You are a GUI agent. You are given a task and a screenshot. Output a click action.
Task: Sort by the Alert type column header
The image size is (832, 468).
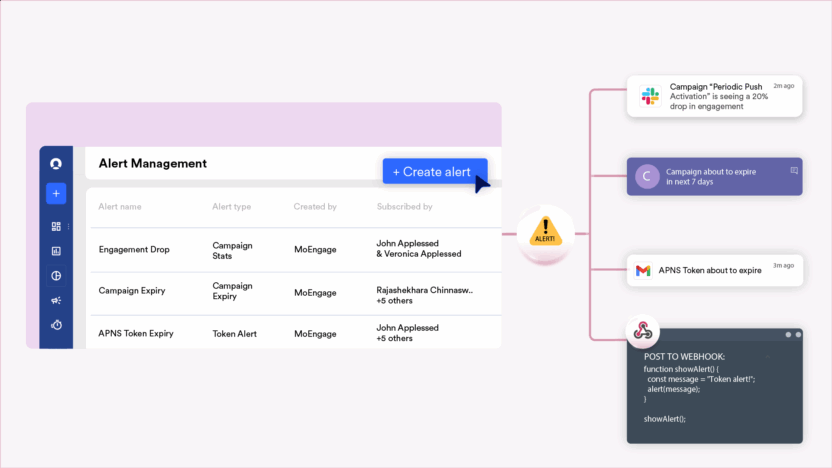point(231,207)
